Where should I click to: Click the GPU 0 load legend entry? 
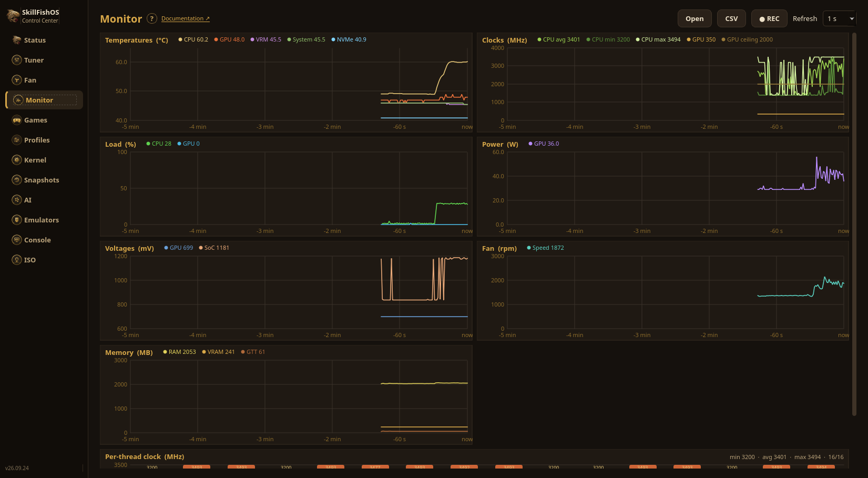[189, 144]
